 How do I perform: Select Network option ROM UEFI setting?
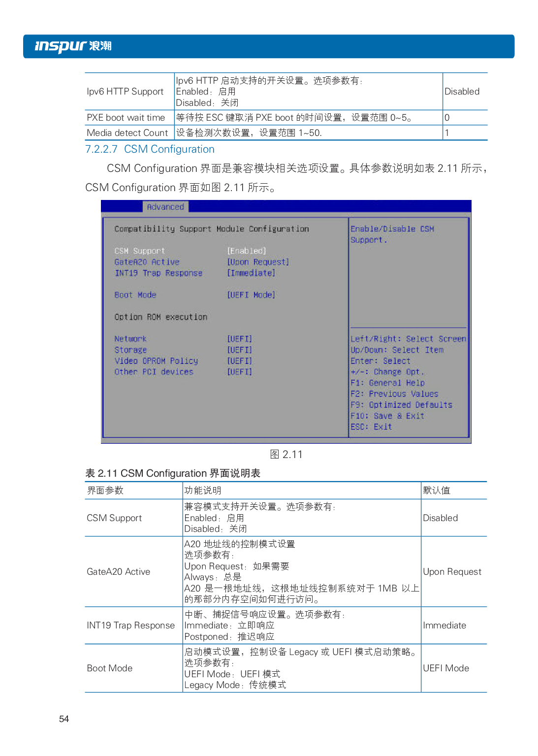coord(239,339)
